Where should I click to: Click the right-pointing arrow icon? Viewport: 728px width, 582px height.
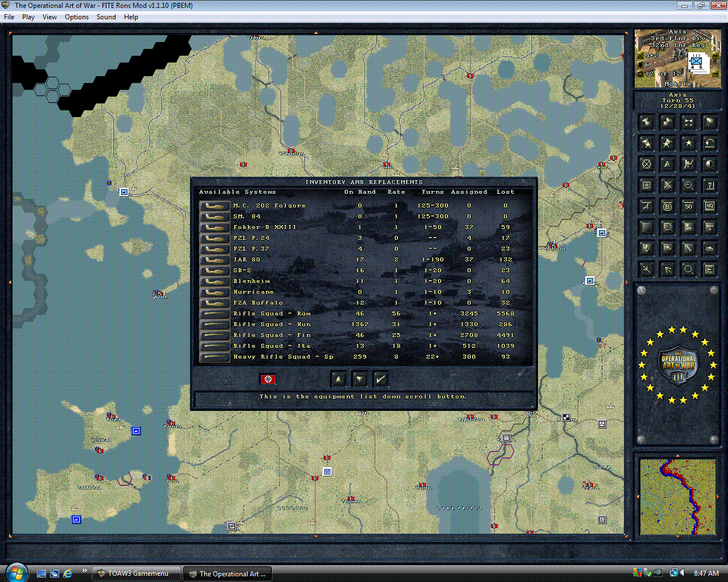pos(668,122)
